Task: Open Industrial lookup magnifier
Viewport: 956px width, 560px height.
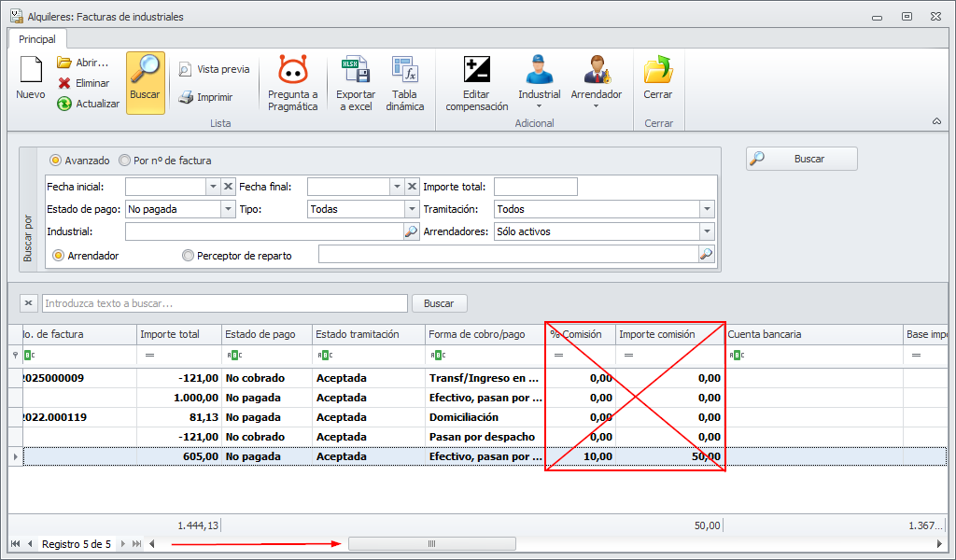Action: tap(412, 231)
